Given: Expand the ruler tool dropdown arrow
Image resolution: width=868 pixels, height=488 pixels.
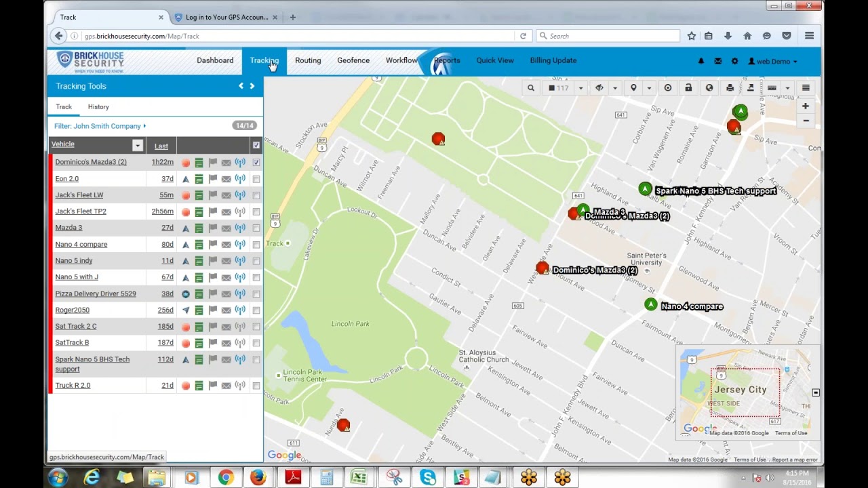Looking at the screenshot, I should [787, 88].
